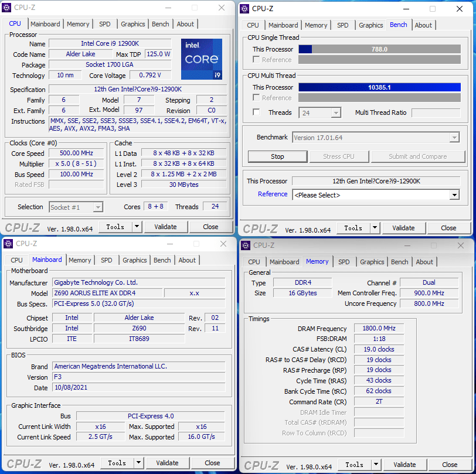Click the Intel Core i9 logo badge
The image size is (476, 474).
pos(202,59)
